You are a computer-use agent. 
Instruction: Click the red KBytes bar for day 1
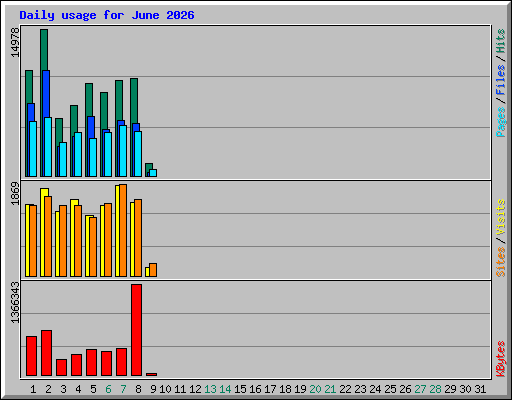[x=31, y=356]
